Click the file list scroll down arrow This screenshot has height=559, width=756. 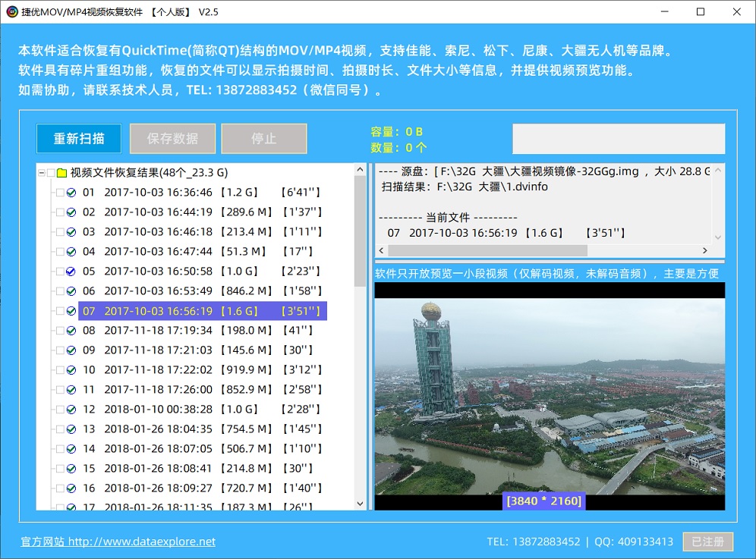(360, 504)
